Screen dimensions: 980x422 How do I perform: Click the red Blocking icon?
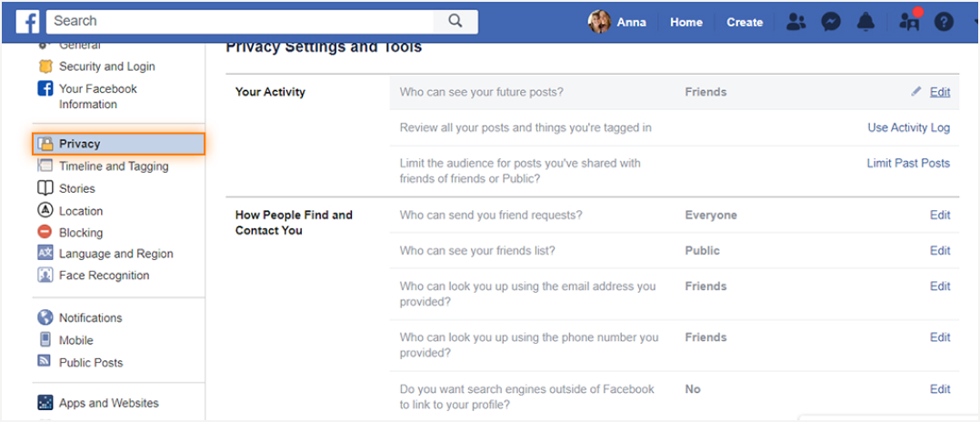pos(45,232)
